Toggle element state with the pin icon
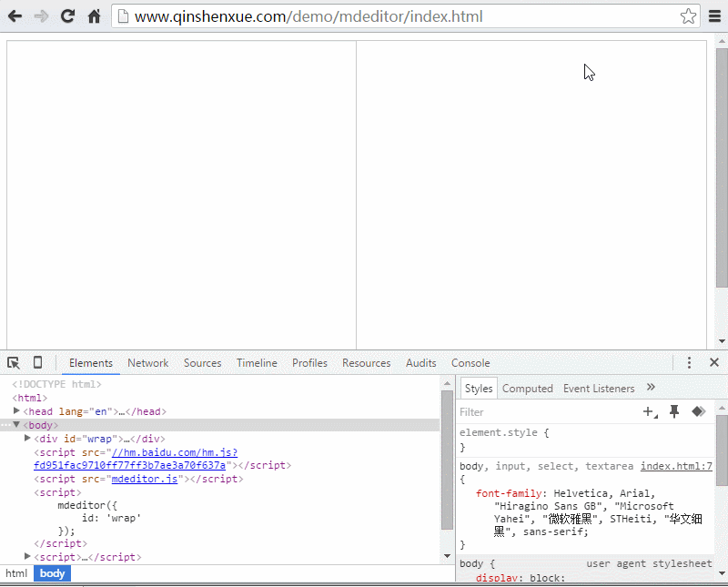Image resolution: width=728 pixels, height=587 pixels. pyautogui.click(x=674, y=411)
